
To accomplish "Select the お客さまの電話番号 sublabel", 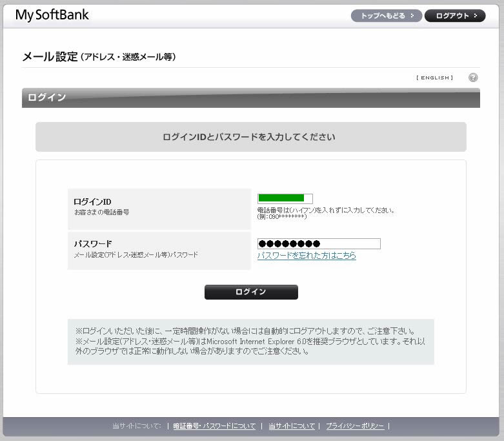I will (x=102, y=212).
